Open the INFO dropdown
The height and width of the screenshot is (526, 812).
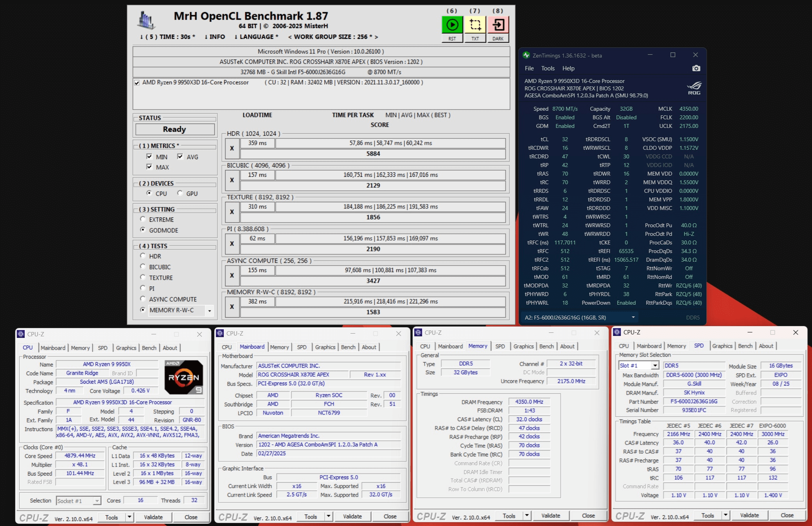point(215,37)
